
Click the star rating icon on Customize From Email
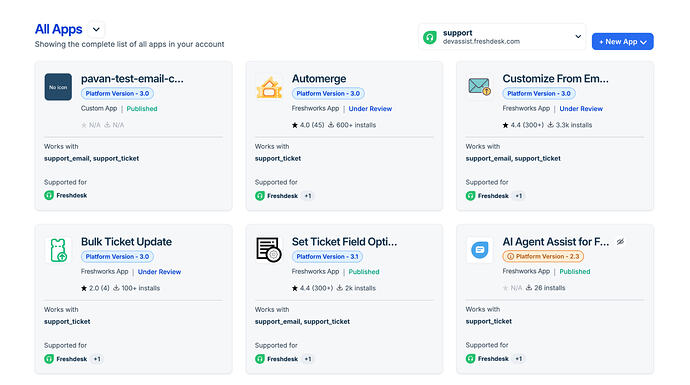pos(506,125)
